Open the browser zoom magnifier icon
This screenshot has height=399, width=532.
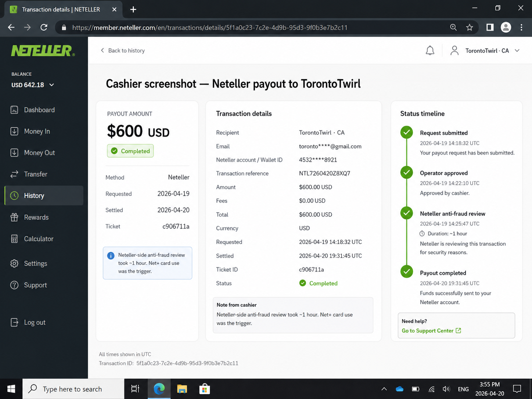[x=453, y=27]
